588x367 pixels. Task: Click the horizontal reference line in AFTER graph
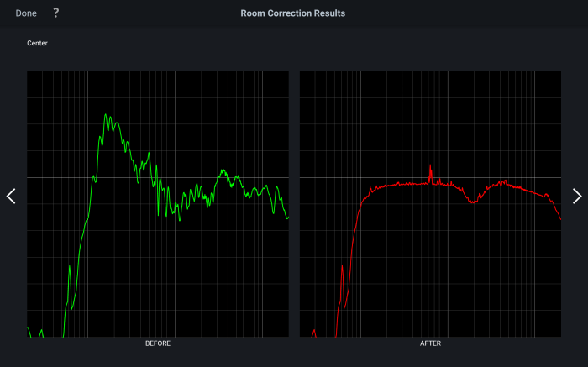click(x=328, y=178)
